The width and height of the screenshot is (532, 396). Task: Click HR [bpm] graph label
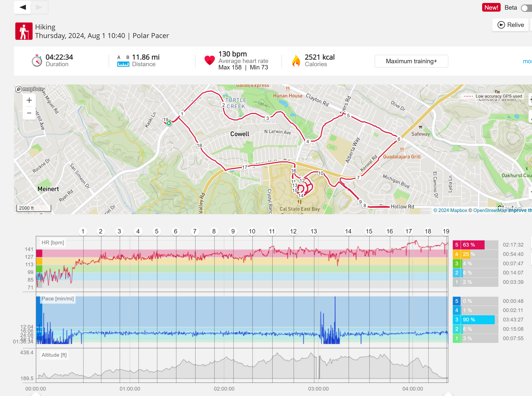[x=53, y=243]
